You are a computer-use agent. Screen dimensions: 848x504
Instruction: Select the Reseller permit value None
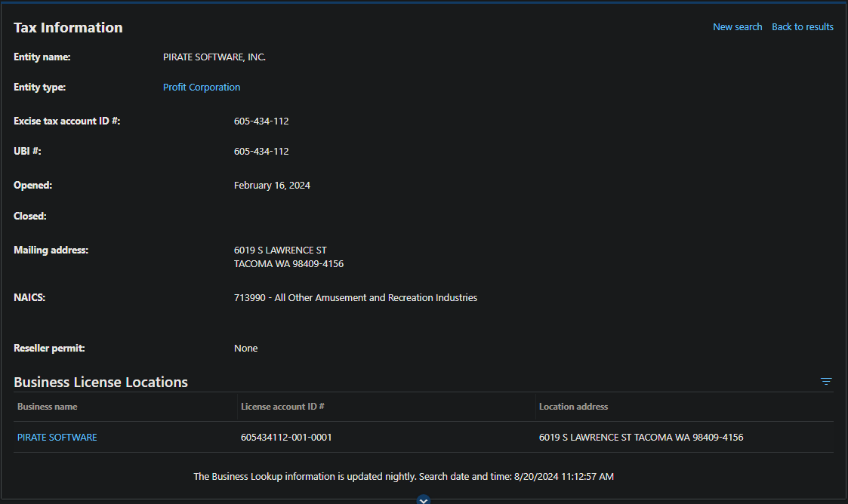point(245,349)
